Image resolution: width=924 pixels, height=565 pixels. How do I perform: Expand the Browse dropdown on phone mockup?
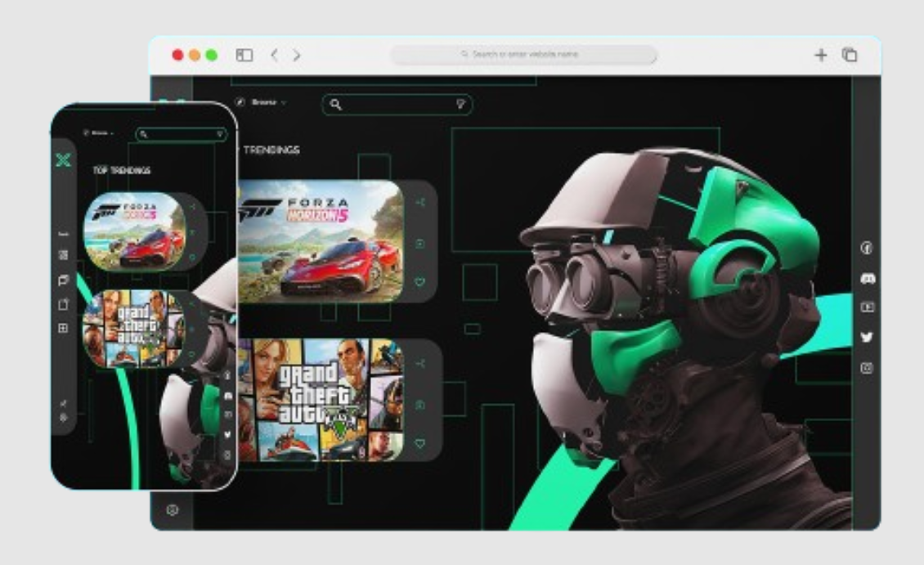tap(98, 132)
